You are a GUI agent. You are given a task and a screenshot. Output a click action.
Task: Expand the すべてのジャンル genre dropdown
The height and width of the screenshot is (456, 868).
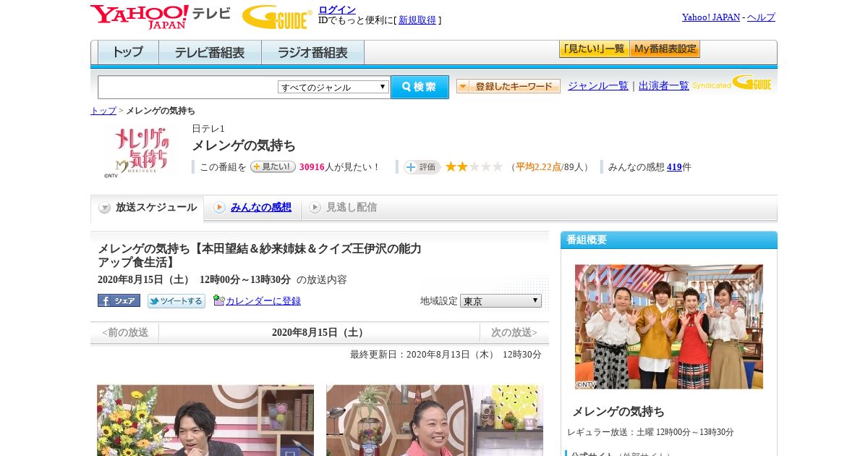(333, 87)
